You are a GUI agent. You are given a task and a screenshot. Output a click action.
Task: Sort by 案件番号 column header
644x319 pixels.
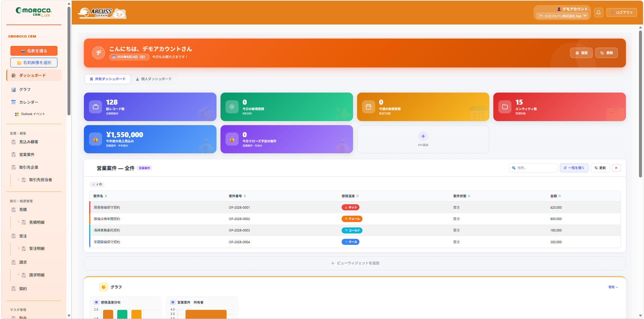[237, 196]
